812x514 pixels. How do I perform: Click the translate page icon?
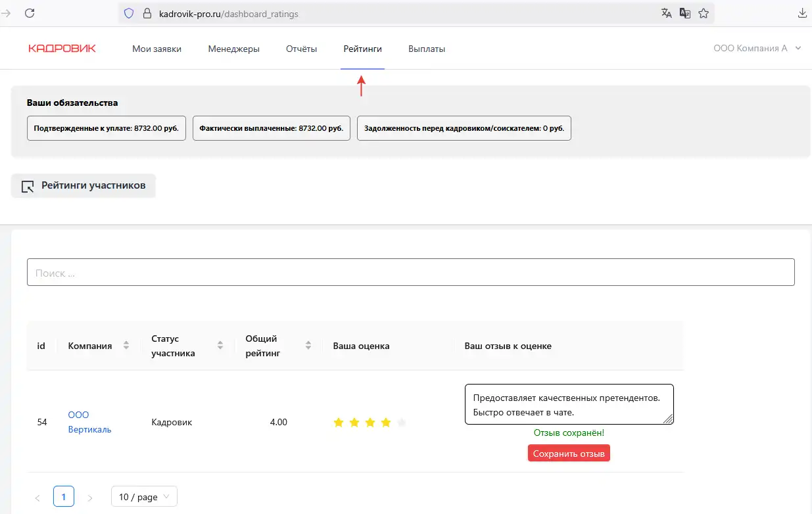point(667,13)
